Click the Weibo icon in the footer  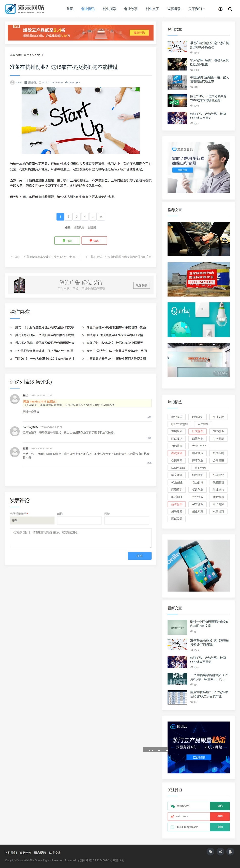221,852
